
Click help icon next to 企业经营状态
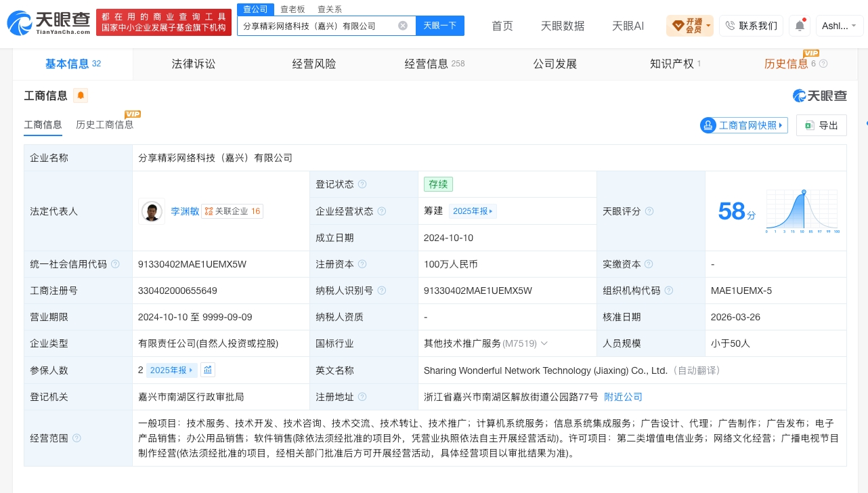[x=382, y=211]
